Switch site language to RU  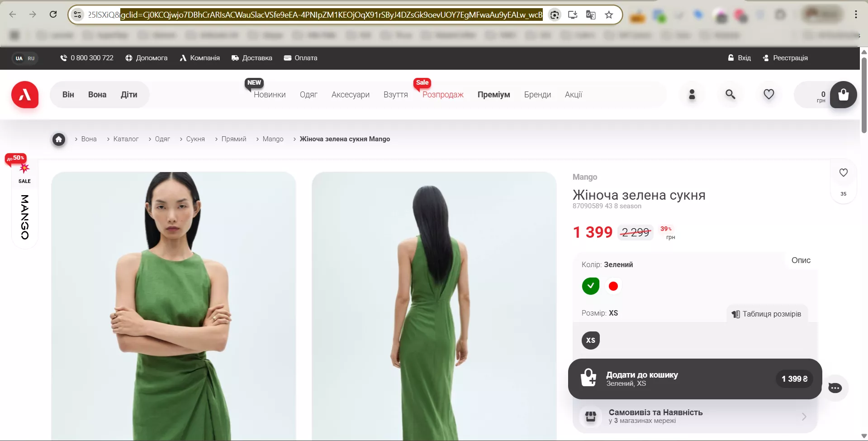(31, 58)
